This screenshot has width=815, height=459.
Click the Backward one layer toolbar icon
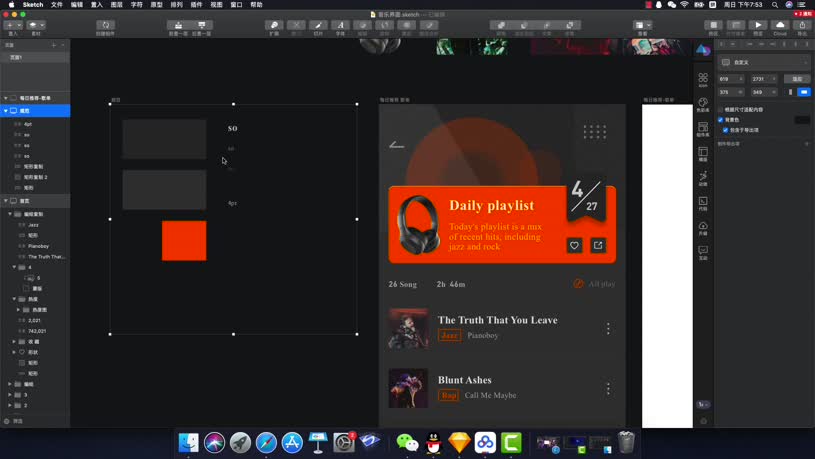202,25
